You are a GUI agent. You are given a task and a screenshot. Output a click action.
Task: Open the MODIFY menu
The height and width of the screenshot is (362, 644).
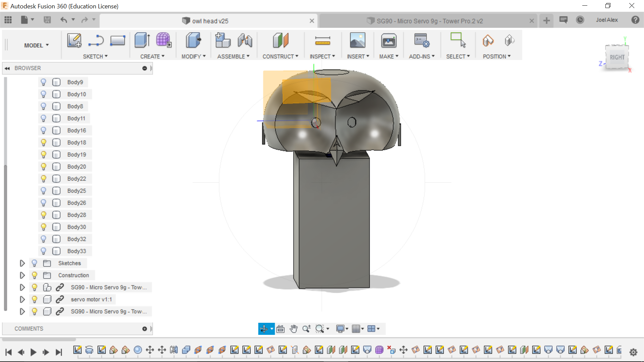(x=194, y=56)
